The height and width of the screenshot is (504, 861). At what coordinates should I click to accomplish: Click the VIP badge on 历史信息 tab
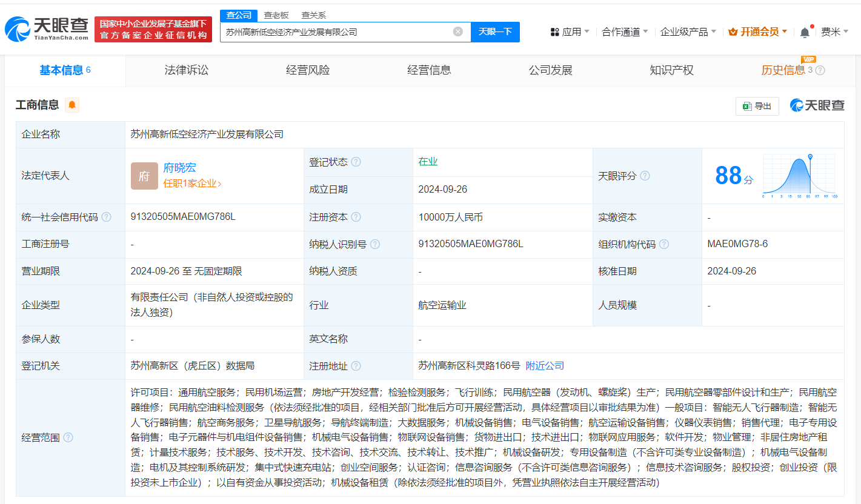pyautogui.click(x=808, y=59)
